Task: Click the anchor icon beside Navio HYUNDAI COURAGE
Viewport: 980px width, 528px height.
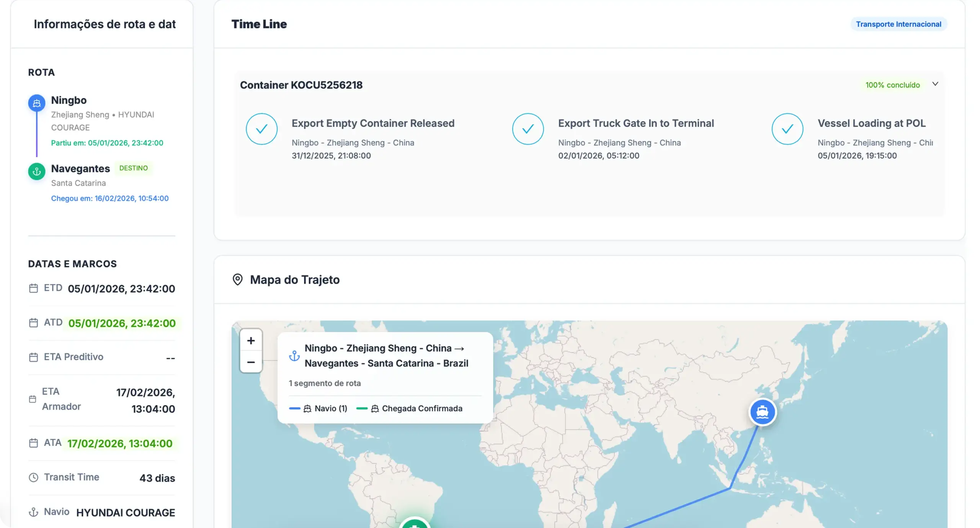Action: tap(33, 512)
